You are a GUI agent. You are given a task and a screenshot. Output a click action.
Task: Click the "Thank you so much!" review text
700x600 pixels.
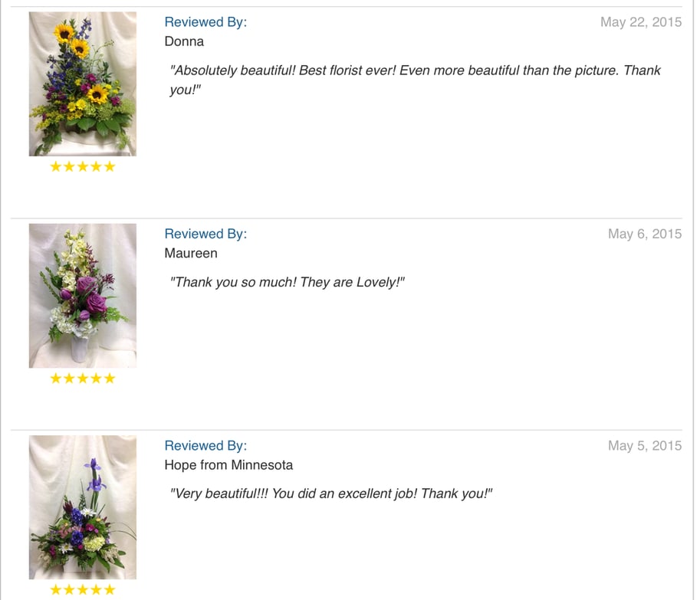pos(287,282)
